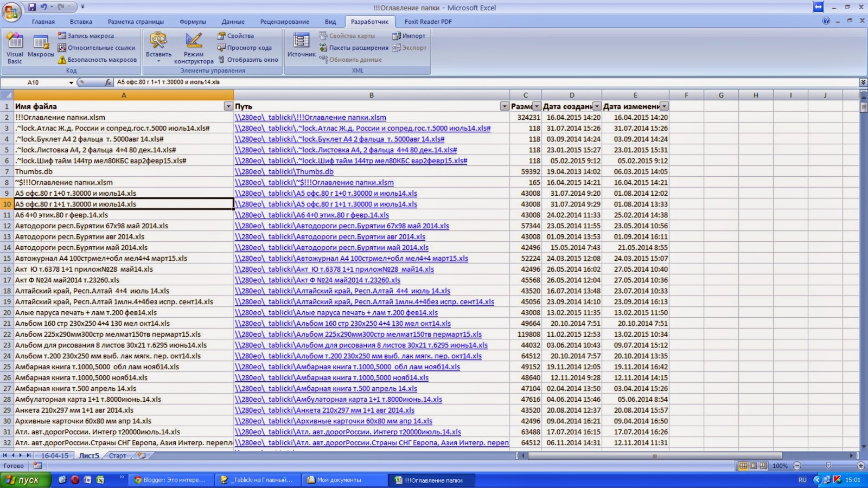The image size is (868, 488).
Task: Switch to the Старт sheet tab
Action: pyautogui.click(x=117, y=455)
